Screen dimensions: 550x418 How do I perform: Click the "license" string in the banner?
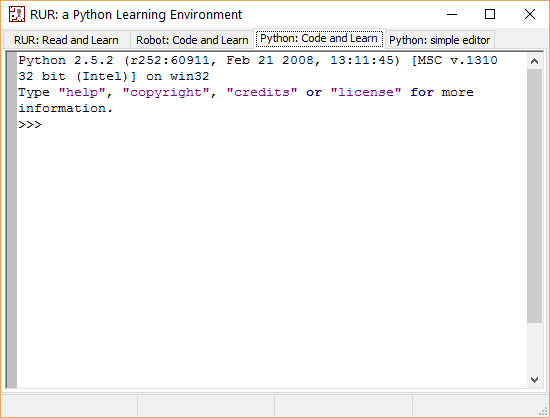(366, 92)
